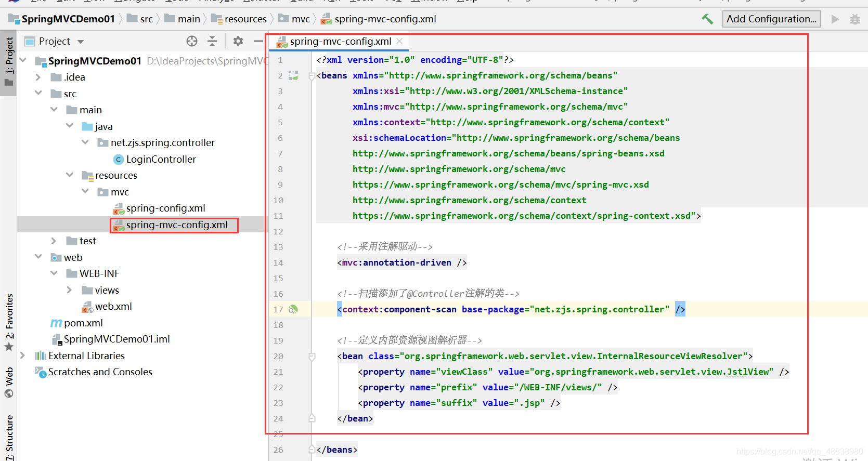Click line number 12 in the gutter

(x=278, y=231)
